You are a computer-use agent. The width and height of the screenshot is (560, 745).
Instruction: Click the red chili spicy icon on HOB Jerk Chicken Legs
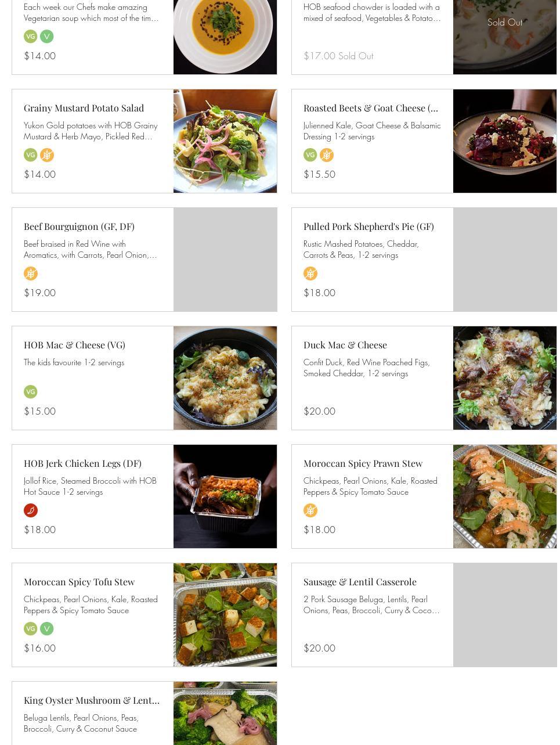coord(31,510)
